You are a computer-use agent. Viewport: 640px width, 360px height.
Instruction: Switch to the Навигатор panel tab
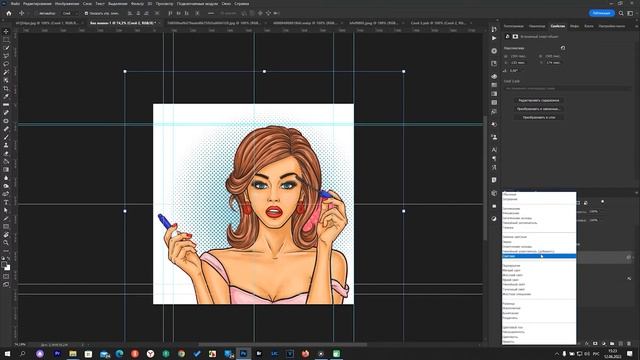tap(537, 26)
